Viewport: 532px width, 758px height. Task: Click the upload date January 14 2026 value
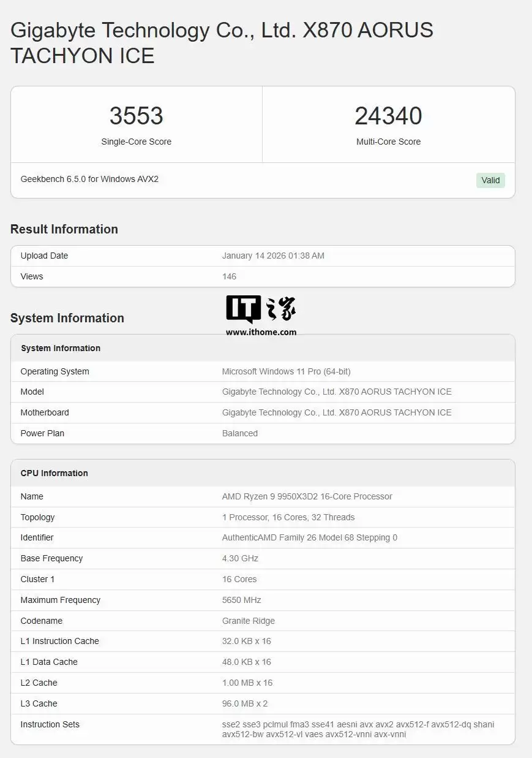[x=273, y=256]
